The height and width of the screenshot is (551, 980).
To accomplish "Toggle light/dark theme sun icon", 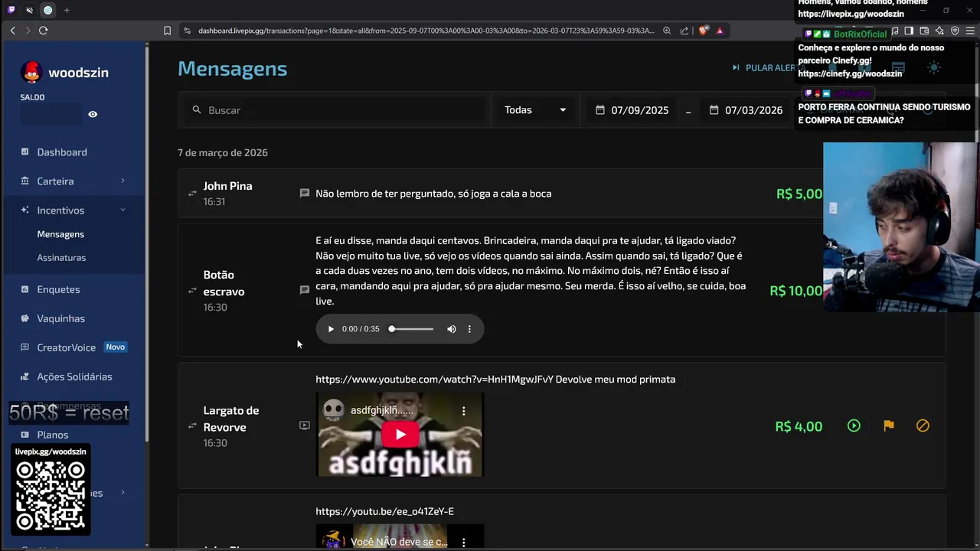I will coord(933,68).
